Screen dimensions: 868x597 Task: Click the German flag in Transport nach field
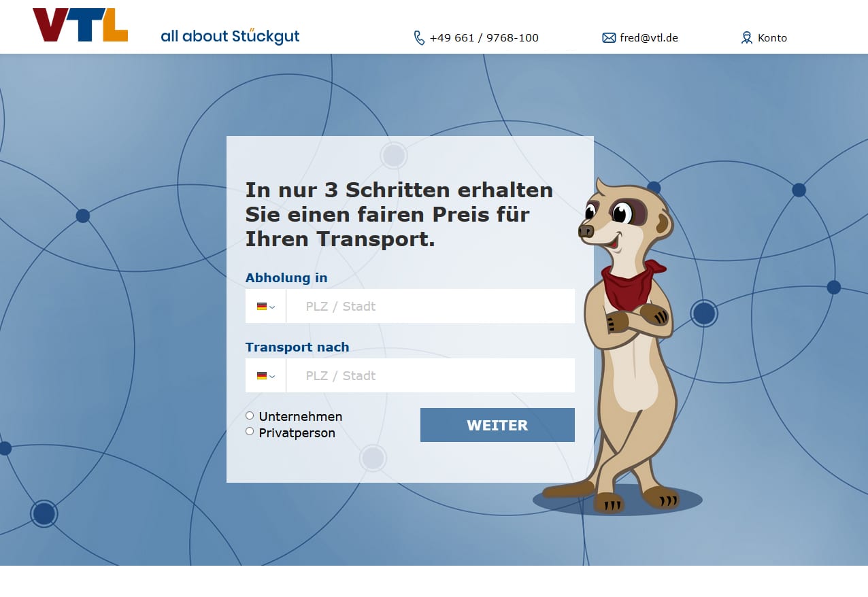click(262, 376)
